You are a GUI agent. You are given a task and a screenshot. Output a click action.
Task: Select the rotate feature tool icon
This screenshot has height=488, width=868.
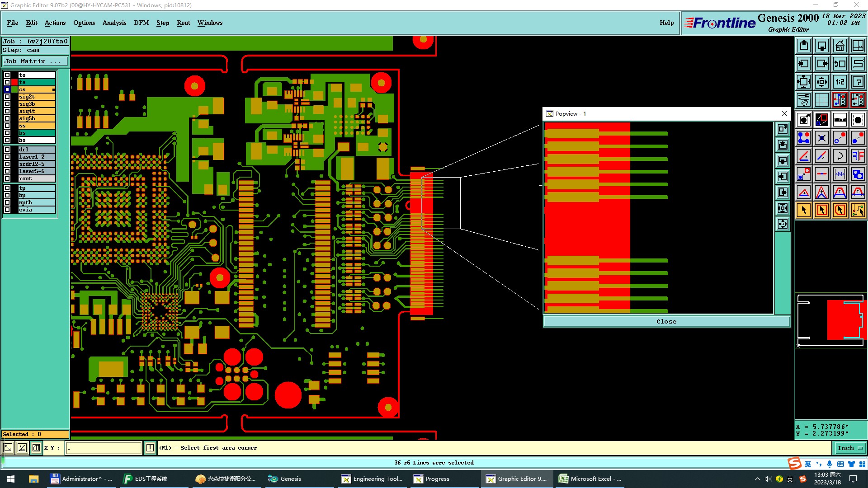(x=840, y=156)
